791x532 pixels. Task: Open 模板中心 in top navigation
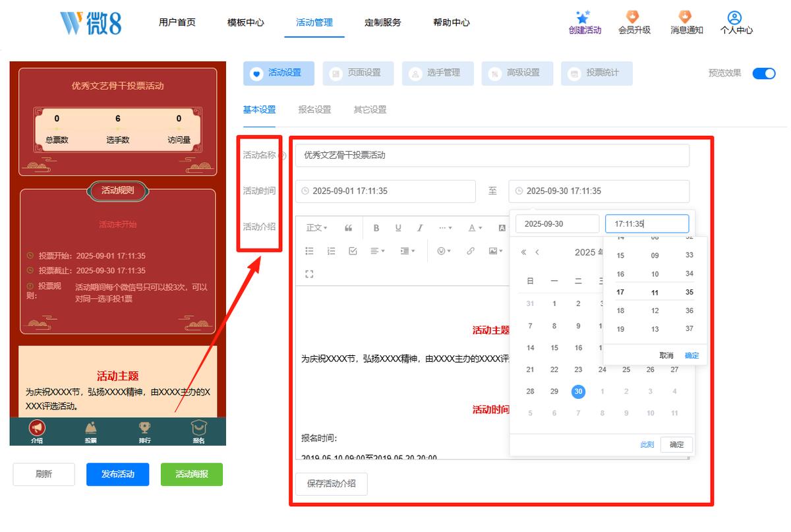click(x=246, y=22)
